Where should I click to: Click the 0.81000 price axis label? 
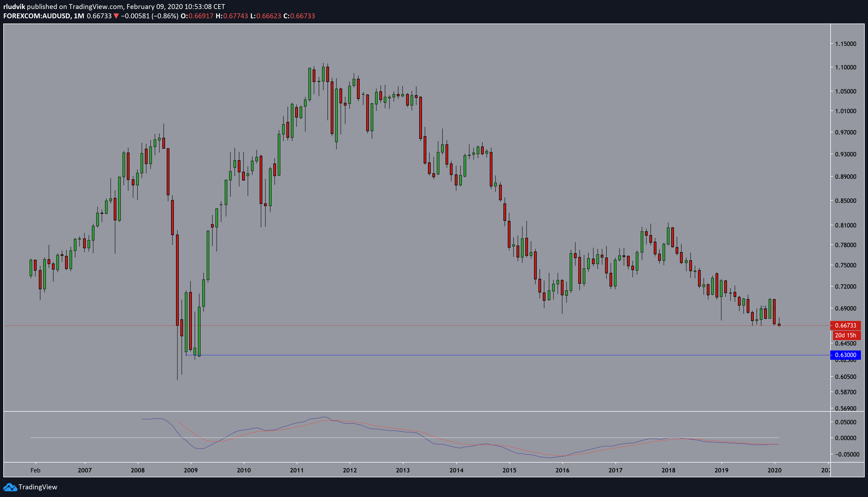click(x=846, y=225)
